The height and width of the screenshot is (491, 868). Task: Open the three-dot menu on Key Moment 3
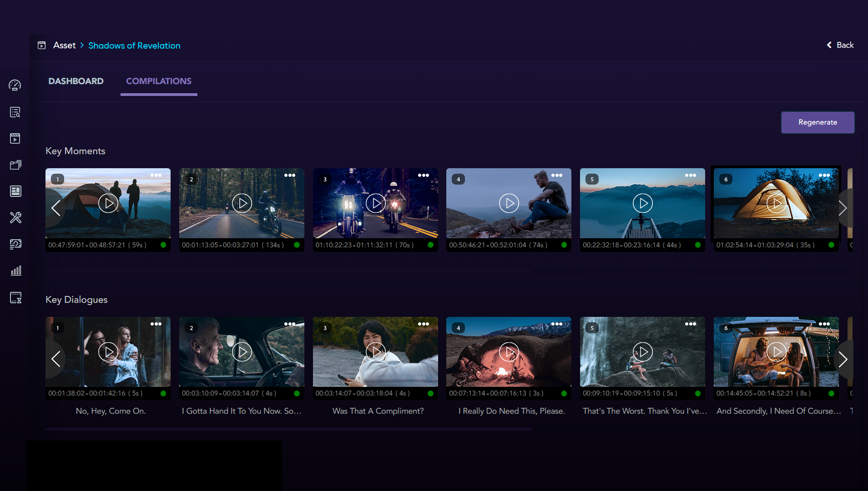[424, 175]
